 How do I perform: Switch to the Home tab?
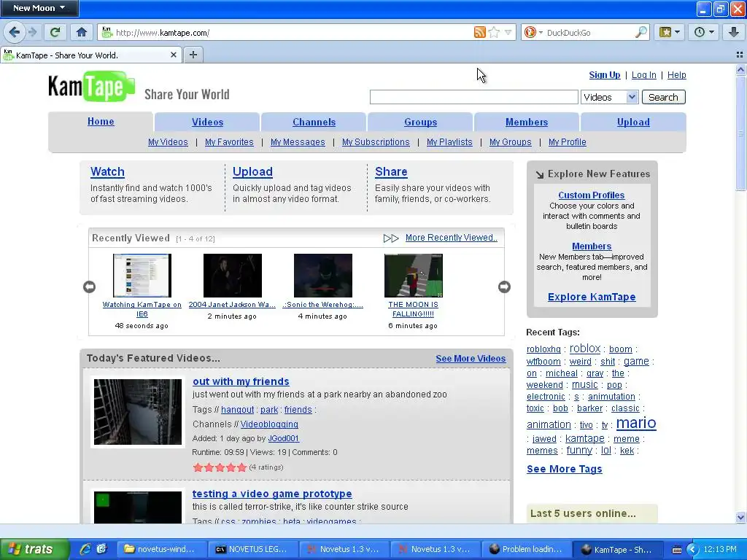click(101, 122)
